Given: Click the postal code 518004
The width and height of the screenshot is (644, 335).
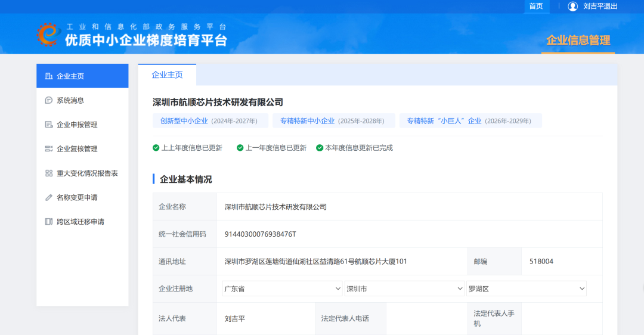Looking at the screenshot, I should [x=541, y=262].
